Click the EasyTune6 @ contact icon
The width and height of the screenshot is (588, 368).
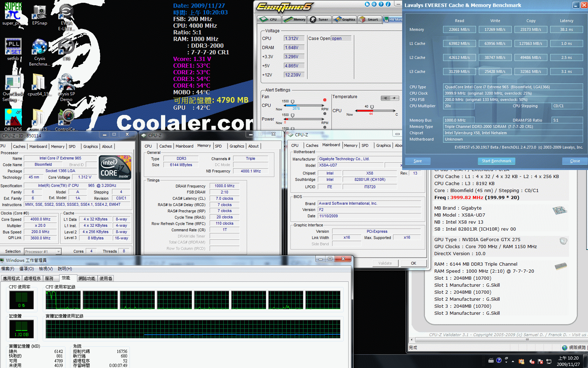click(x=374, y=4)
